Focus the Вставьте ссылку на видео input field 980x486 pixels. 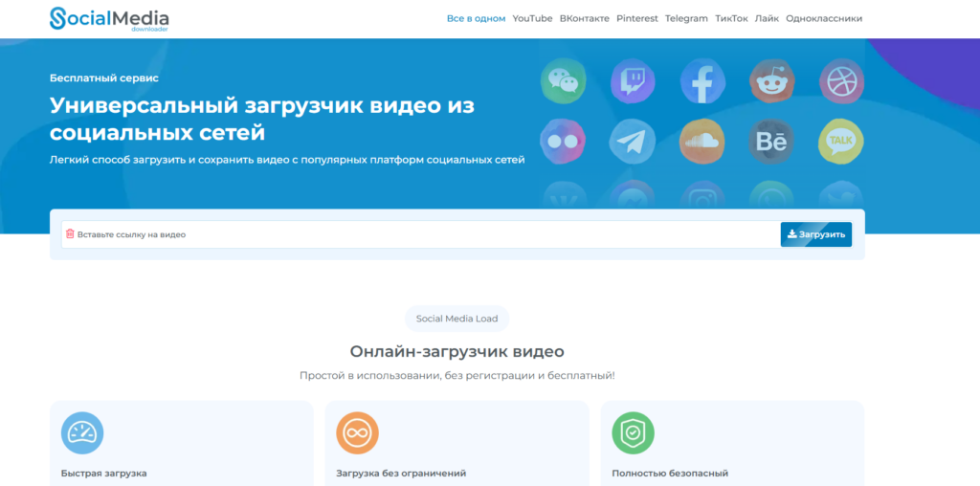(421, 234)
